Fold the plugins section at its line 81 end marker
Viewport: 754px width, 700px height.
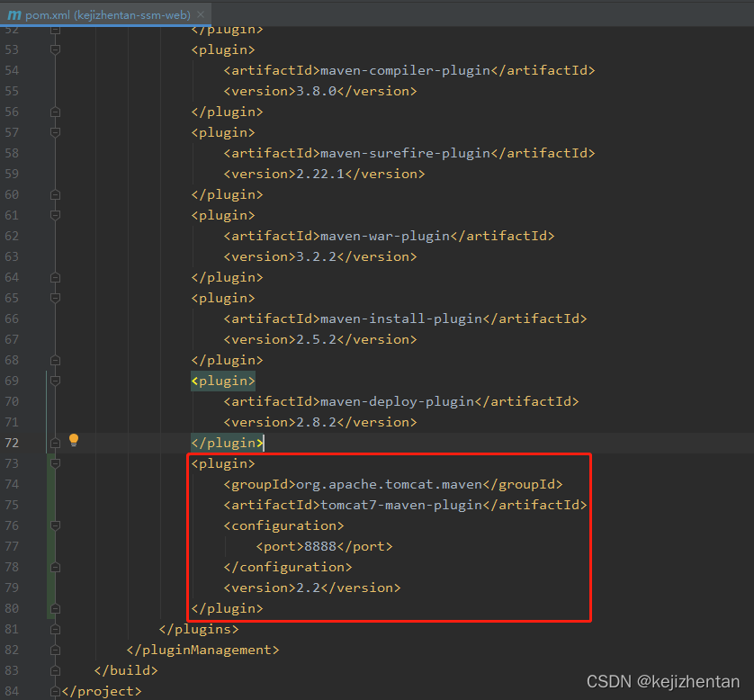pos(55,629)
